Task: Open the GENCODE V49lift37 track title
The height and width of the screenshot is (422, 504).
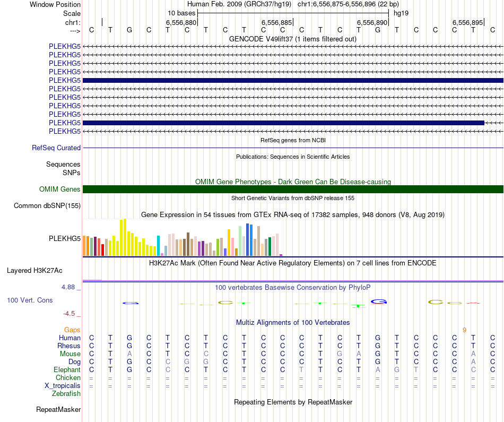Action: [293, 39]
